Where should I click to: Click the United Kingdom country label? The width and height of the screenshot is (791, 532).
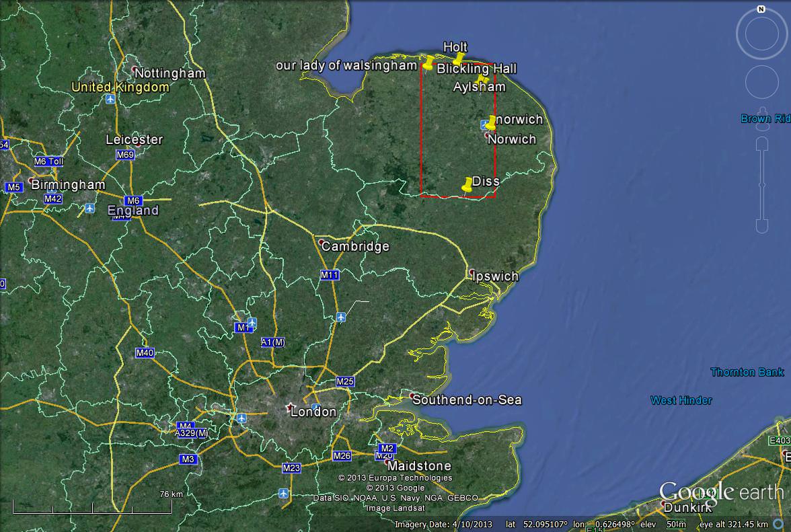[120, 87]
